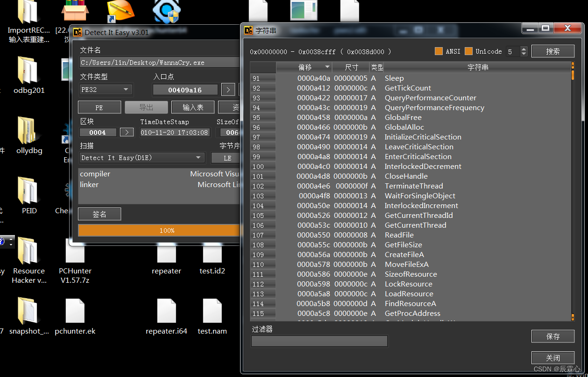
Task: Select the LoadResource string row
Action: (x=411, y=294)
